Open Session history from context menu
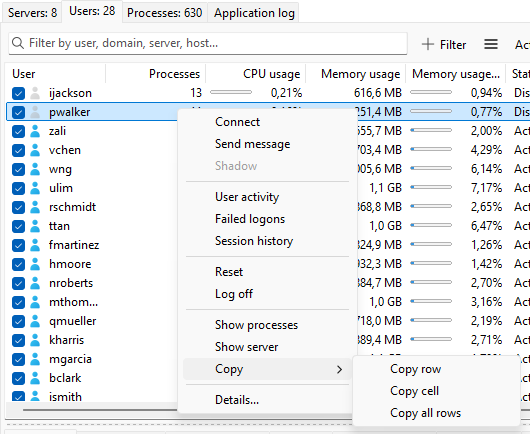Image resolution: width=530 pixels, height=434 pixels. click(254, 241)
